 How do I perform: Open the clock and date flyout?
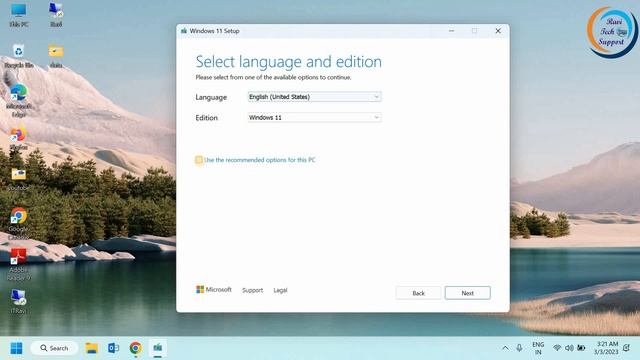click(x=607, y=348)
